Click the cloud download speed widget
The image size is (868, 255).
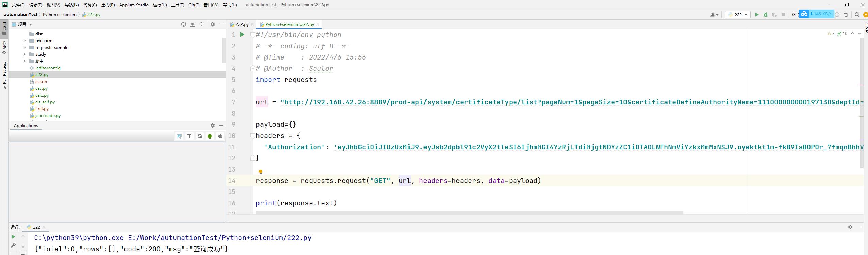click(x=816, y=14)
